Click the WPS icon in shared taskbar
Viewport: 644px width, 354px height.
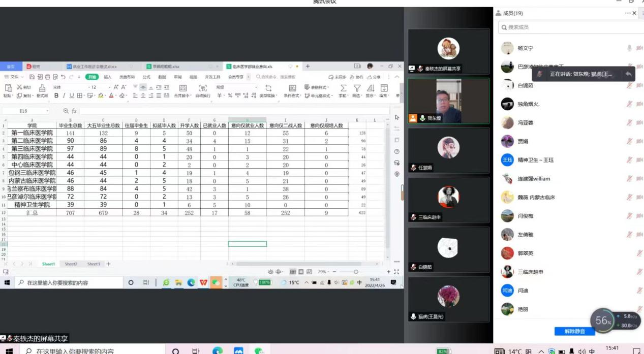[x=203, y=282]
